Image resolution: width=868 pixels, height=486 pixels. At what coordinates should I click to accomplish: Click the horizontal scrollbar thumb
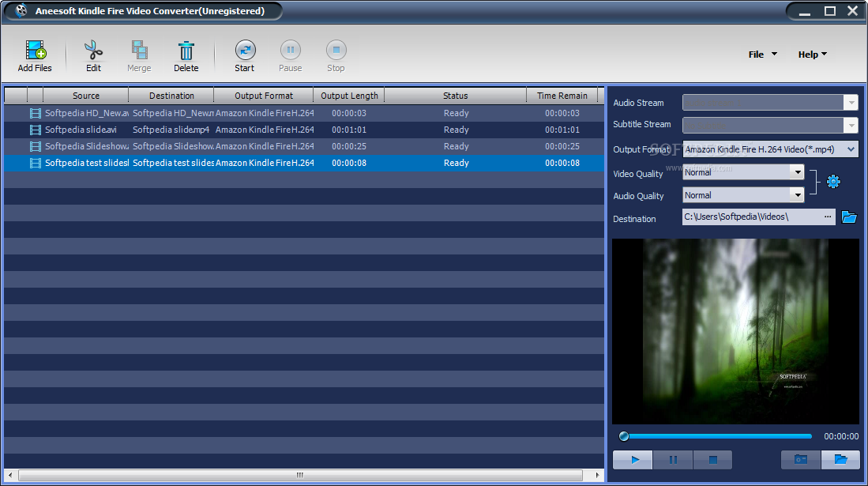coord(300,475)
